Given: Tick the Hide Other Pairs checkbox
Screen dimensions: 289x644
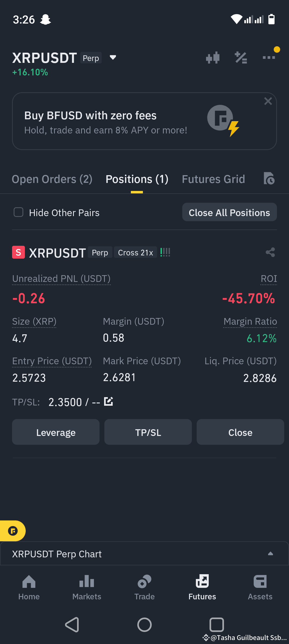Looking at the screenshot, I should coord(18,212).
